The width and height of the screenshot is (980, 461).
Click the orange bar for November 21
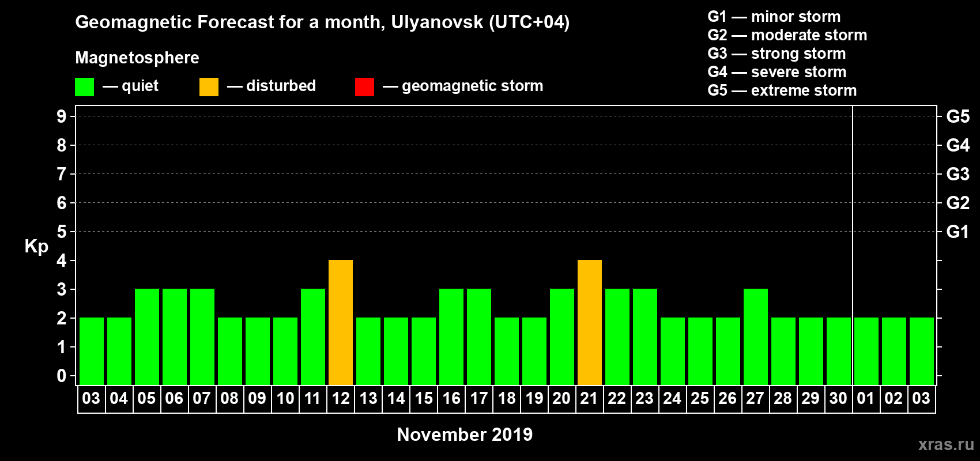(590, 322)
